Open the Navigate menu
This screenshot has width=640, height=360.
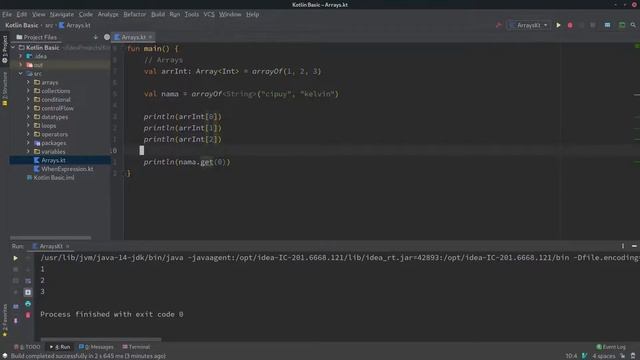click(x=62, y=14)
